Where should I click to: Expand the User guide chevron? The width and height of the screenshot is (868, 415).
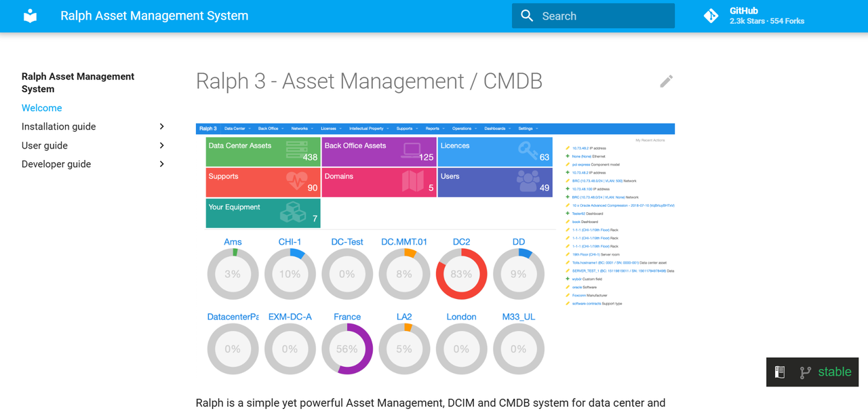click(x=161, y=145)
